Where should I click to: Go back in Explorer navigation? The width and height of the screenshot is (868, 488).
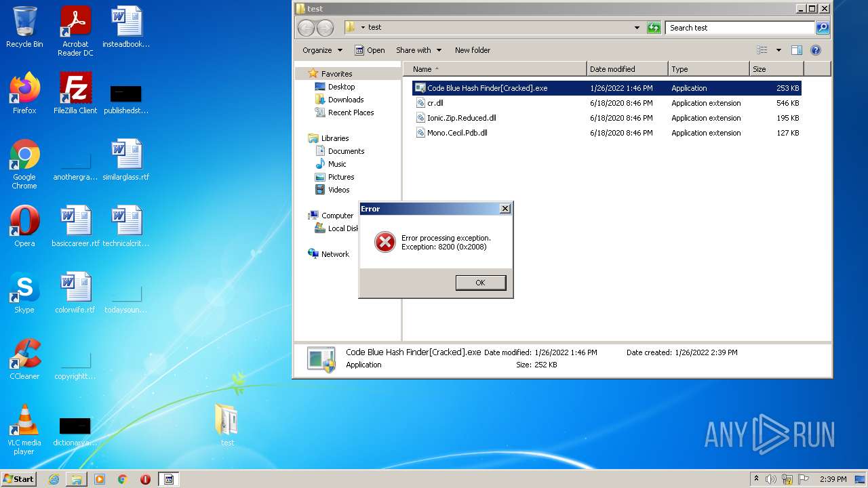(307, 28)
